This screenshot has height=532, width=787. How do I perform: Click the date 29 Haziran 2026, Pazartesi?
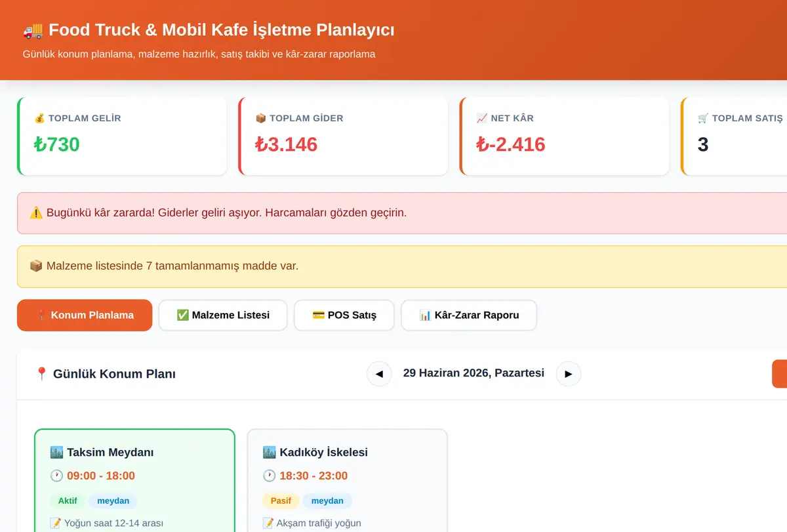[x=474, y=373]
